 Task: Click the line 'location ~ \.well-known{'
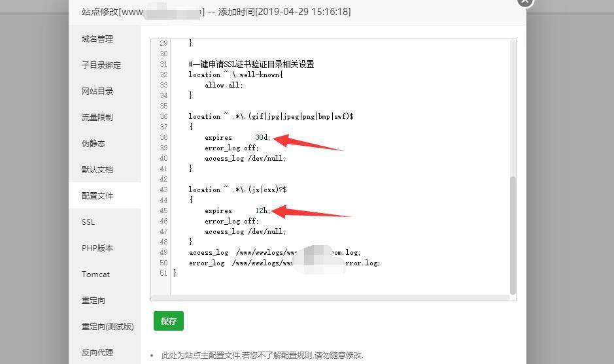236,74
